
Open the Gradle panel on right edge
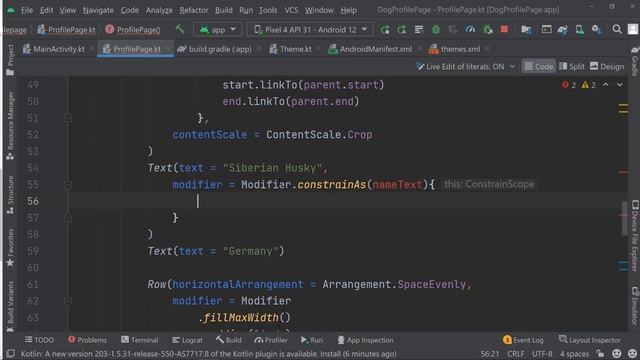[635, 61]
